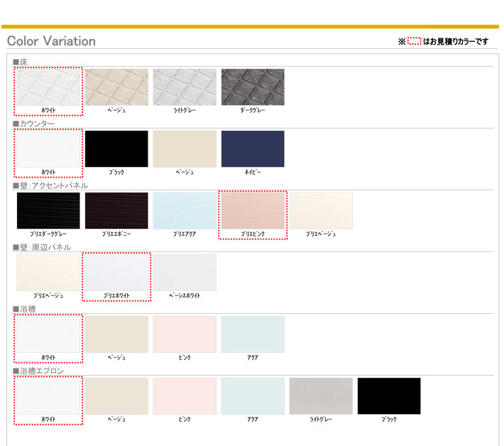Screen dimensions: 504x446
Task: Select the white floor swatch
Action: [48, 87]
